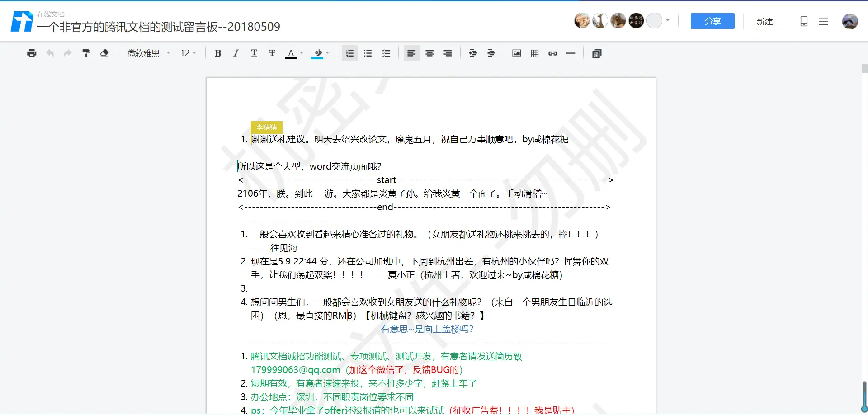Clear formatting with the eraser icon
This screenshot has width=868, height=415.
point(104,53)
